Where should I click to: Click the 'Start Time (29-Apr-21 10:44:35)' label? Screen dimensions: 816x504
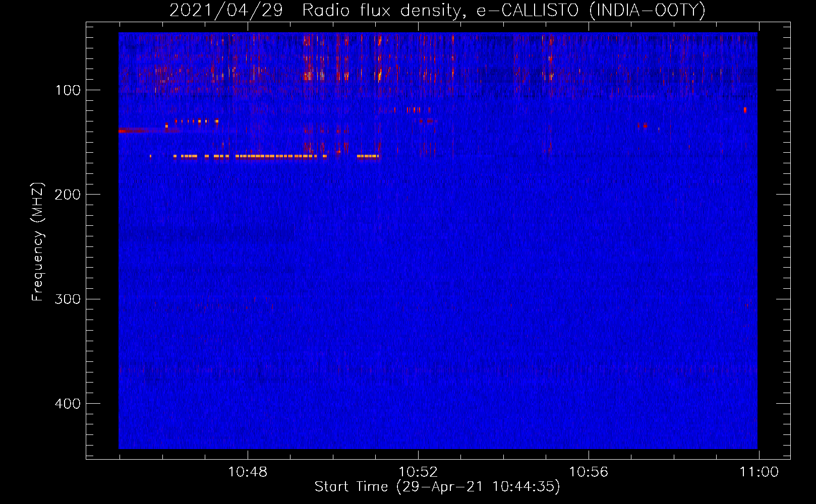437,487
